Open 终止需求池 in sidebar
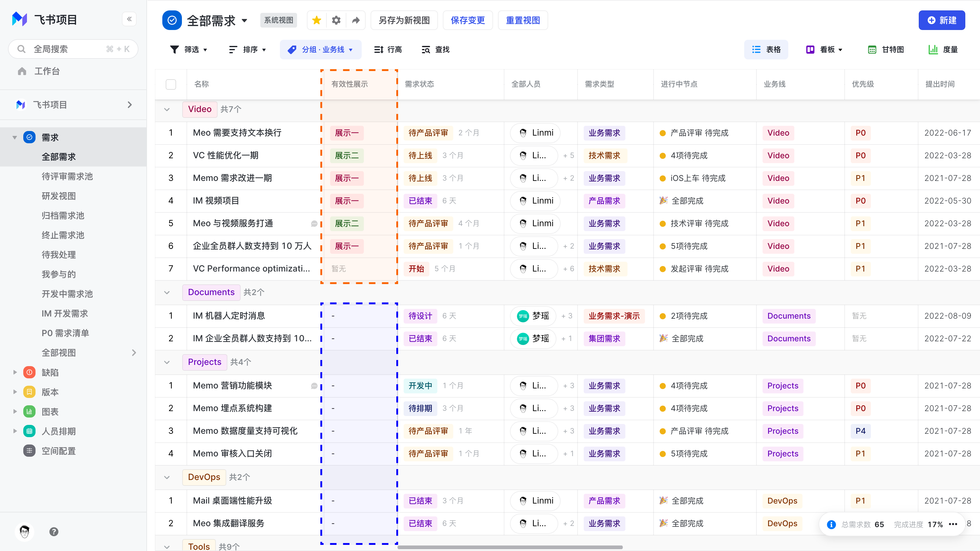Screen dimensions: 980x551 point(63,235)
